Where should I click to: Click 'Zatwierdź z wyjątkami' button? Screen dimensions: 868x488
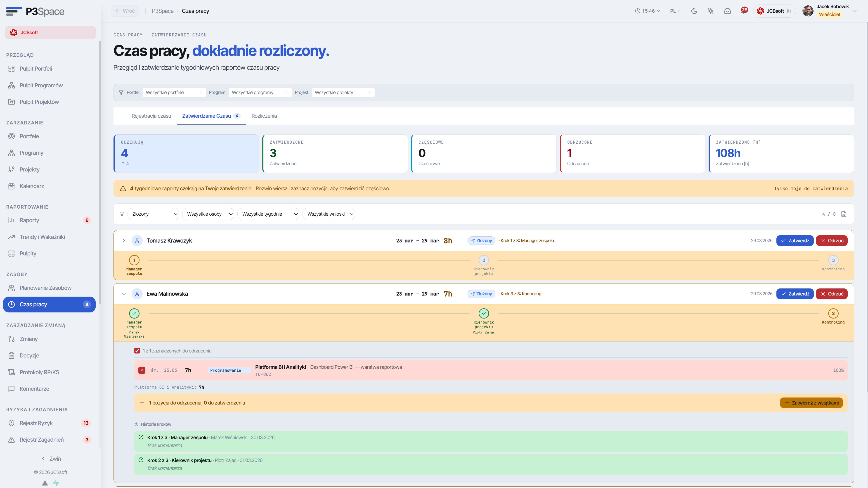[x=811, y=403]
